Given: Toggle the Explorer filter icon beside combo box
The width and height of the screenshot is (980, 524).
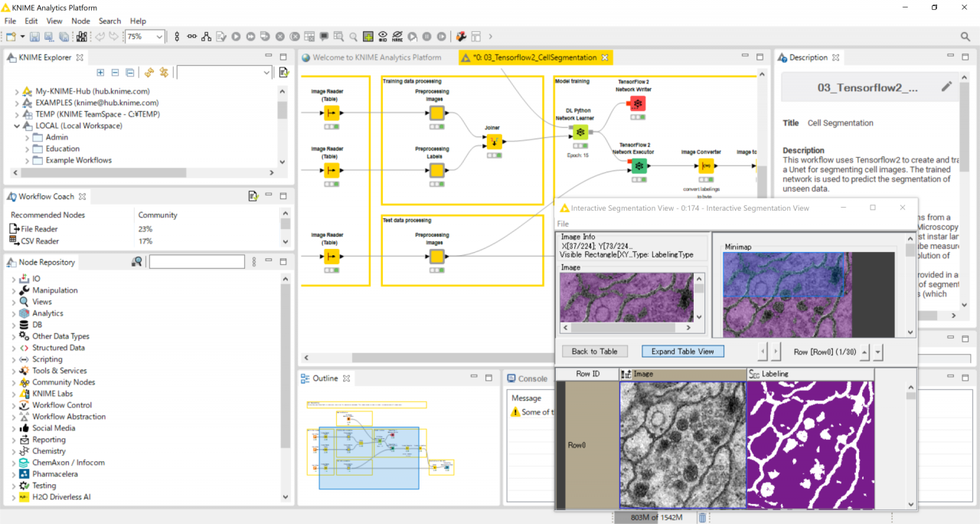Looking at the screenshot, I should 283,72.
